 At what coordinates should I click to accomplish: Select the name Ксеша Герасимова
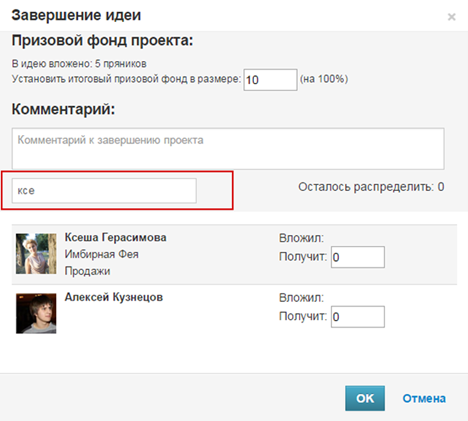pyautogui.click(x=115, y=237)
